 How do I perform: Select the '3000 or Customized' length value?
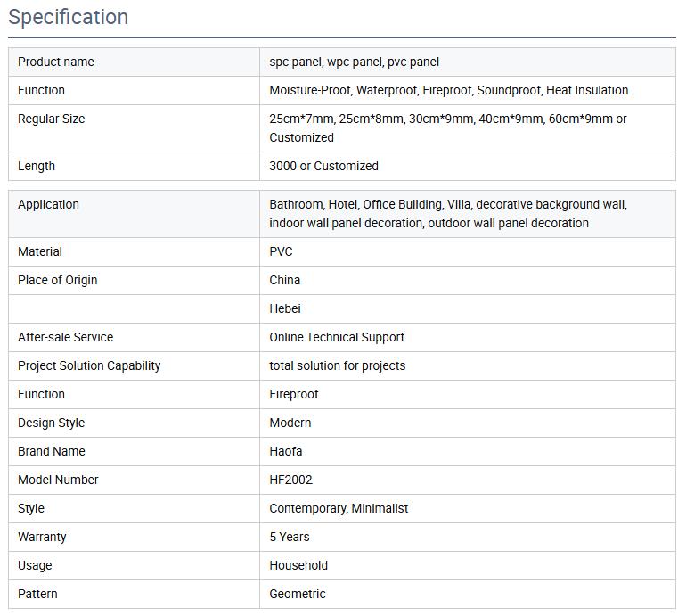(x=323, y=166)
